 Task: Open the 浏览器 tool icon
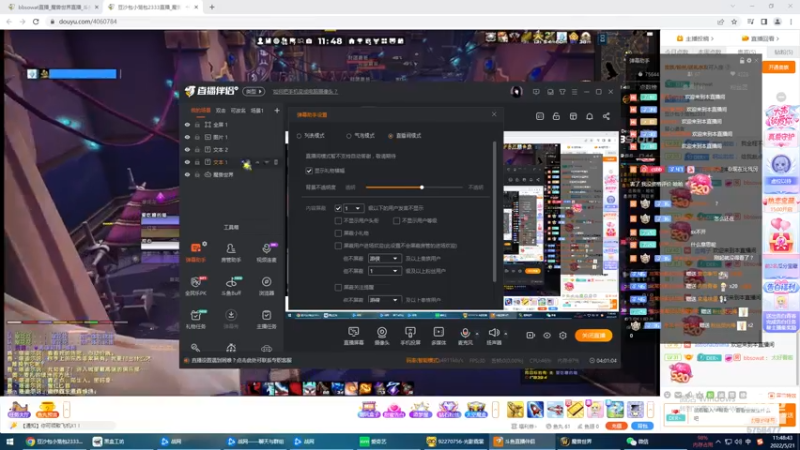pos(266,286)
